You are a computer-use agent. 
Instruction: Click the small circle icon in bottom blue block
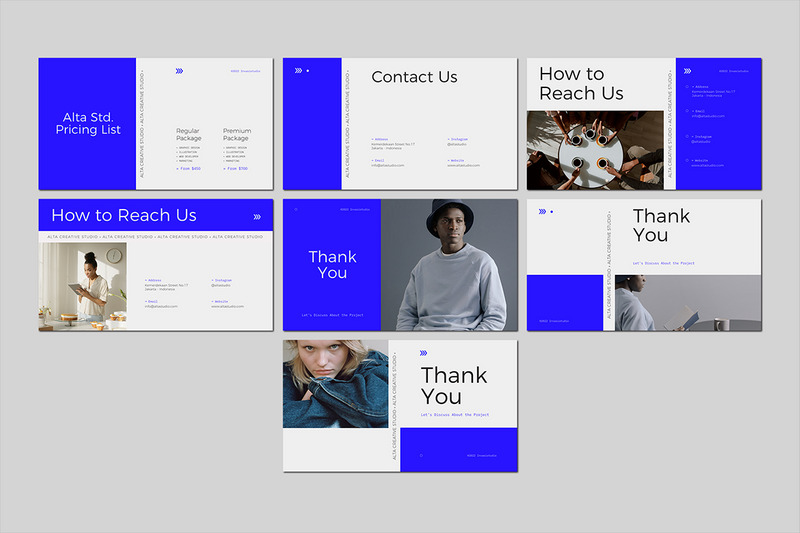tap(421, 455)
